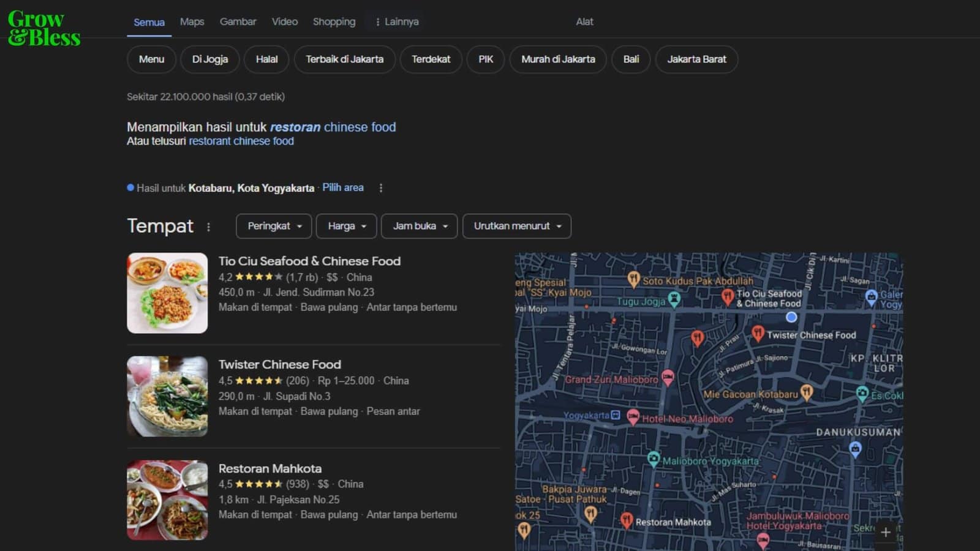Toggle the Terdekat filter chip

(431, 59)
